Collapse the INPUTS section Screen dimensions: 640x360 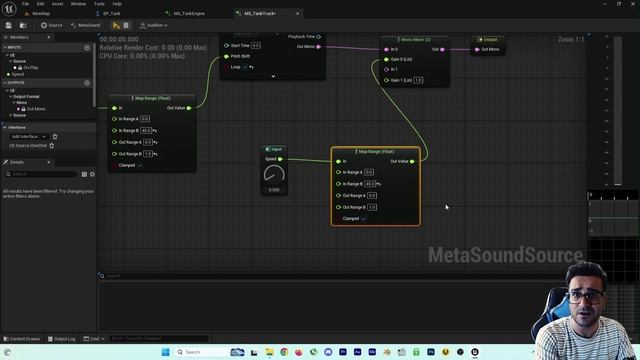click(x=4, y=48)
